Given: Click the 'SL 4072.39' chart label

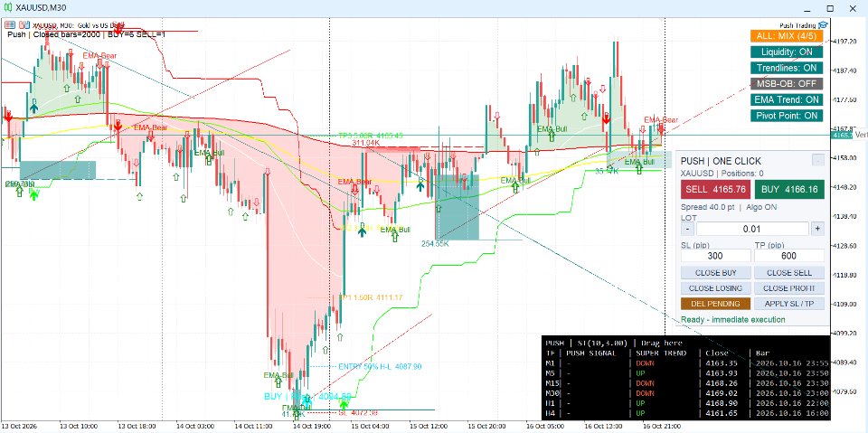Looking at the screenshot, I should (x=359, y=413).
